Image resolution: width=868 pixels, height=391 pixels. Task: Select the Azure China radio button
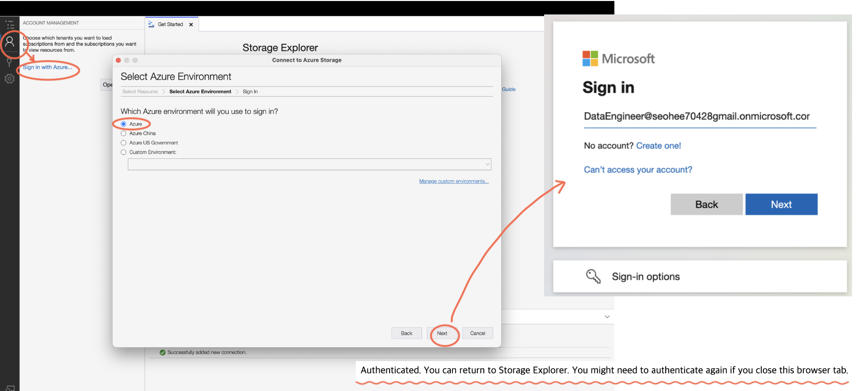pos(124,133)
